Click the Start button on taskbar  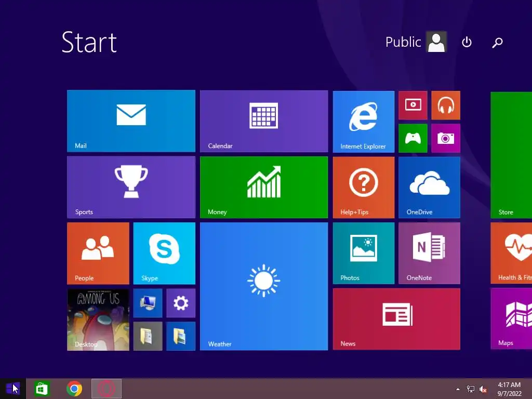pos(13,389)
